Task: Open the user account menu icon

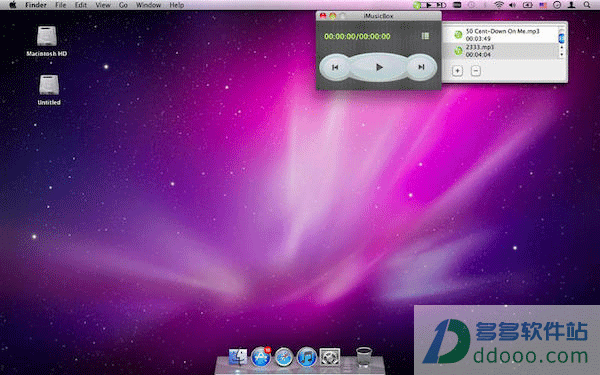Action: pos(572,5)
